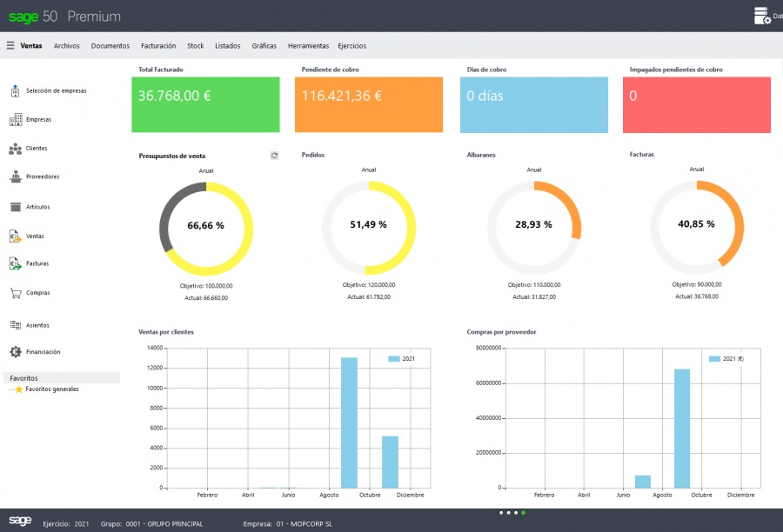This screenshot has height=532, width=783.
Task: Select Favoritos generales in sidebar
Action: [x=50, y=389]
